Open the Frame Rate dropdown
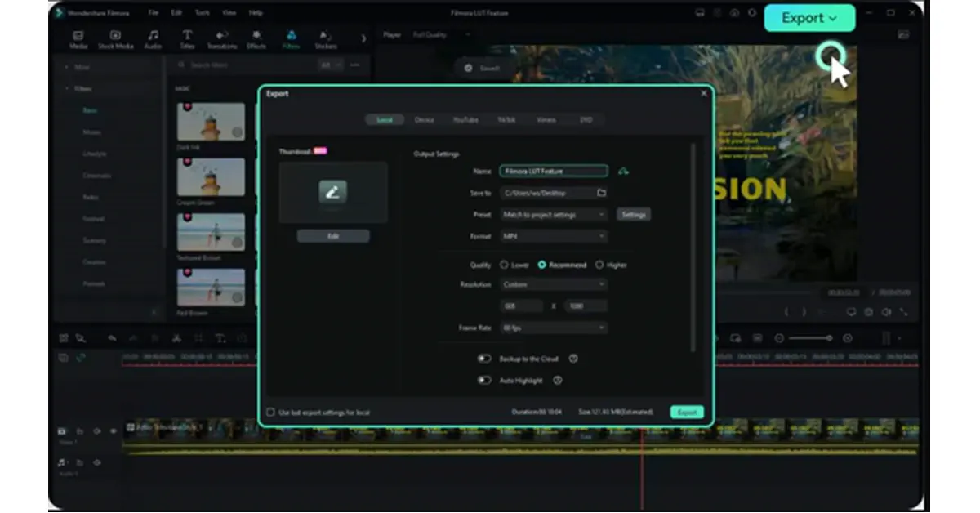Screen dimensions: 980x513 554,328
